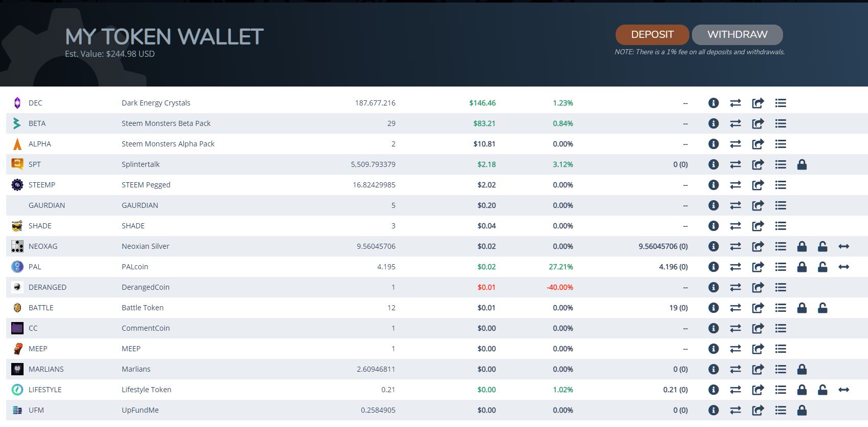Click the NEOXAG token icon thumbnail

click(x=17, y=246)
